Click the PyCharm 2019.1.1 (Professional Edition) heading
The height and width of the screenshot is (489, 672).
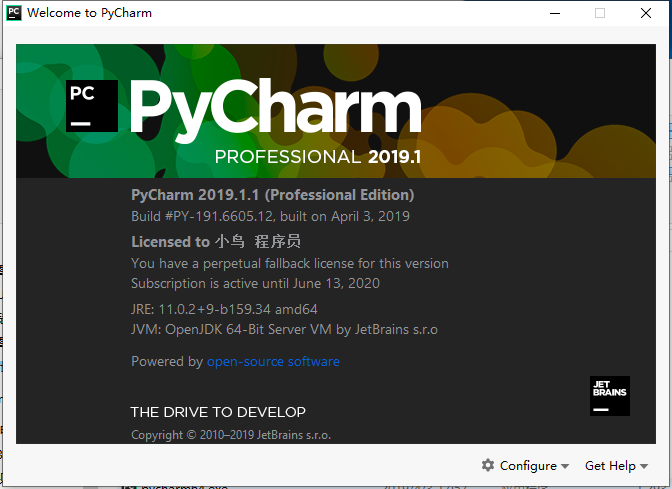point(273,195)
